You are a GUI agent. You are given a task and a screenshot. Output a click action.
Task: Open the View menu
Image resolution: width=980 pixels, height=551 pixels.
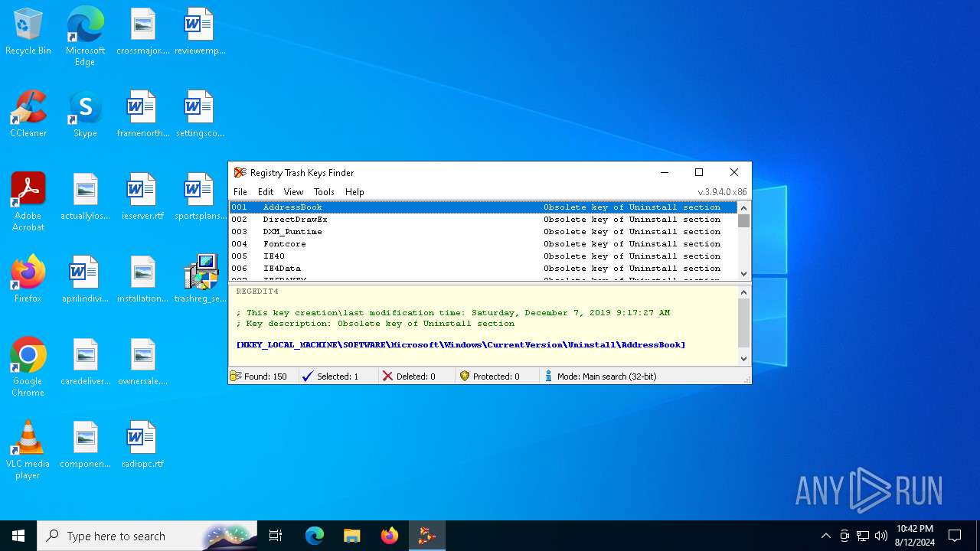point(293,192)
